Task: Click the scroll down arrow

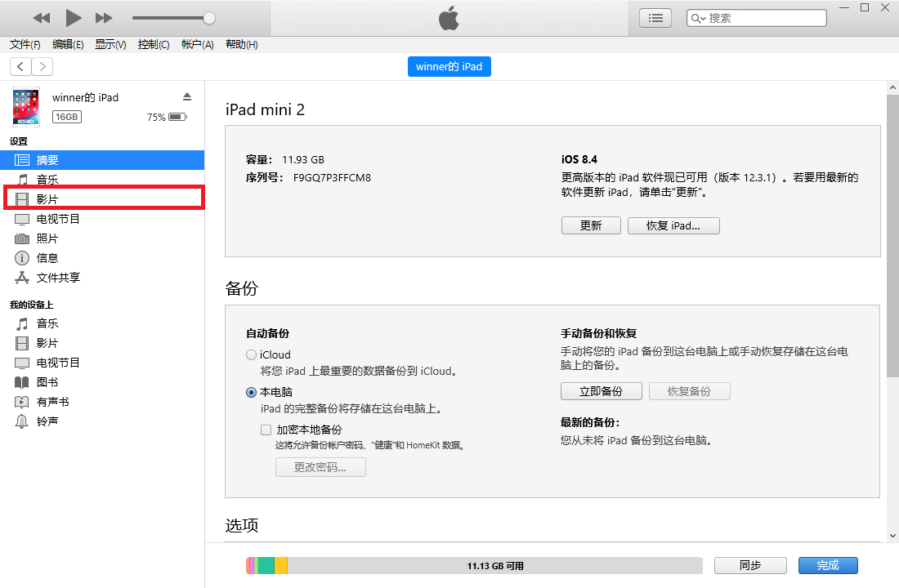Action: tap(892, 535)
